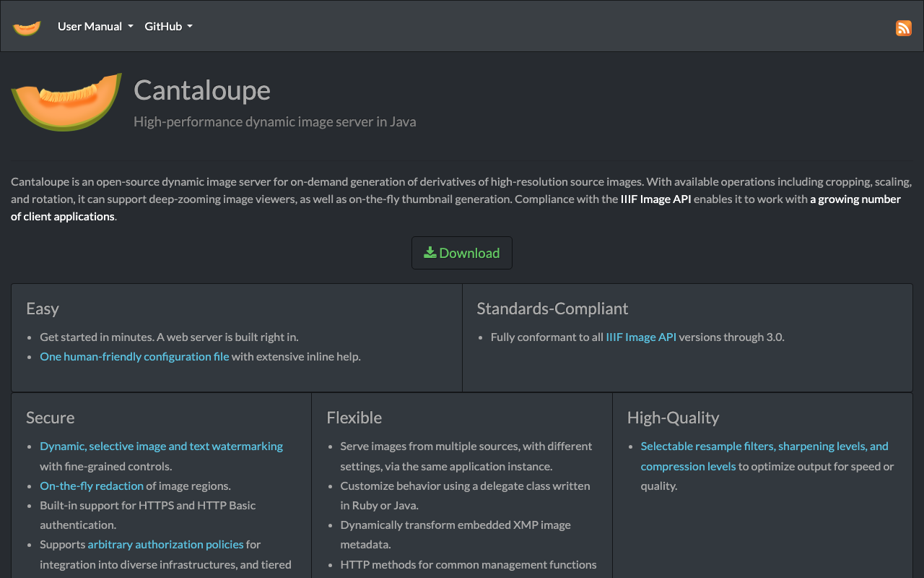Click the Standards-Compliant section heading
The width and height of the screenshot is (924, 578).
tap(552, 309)
